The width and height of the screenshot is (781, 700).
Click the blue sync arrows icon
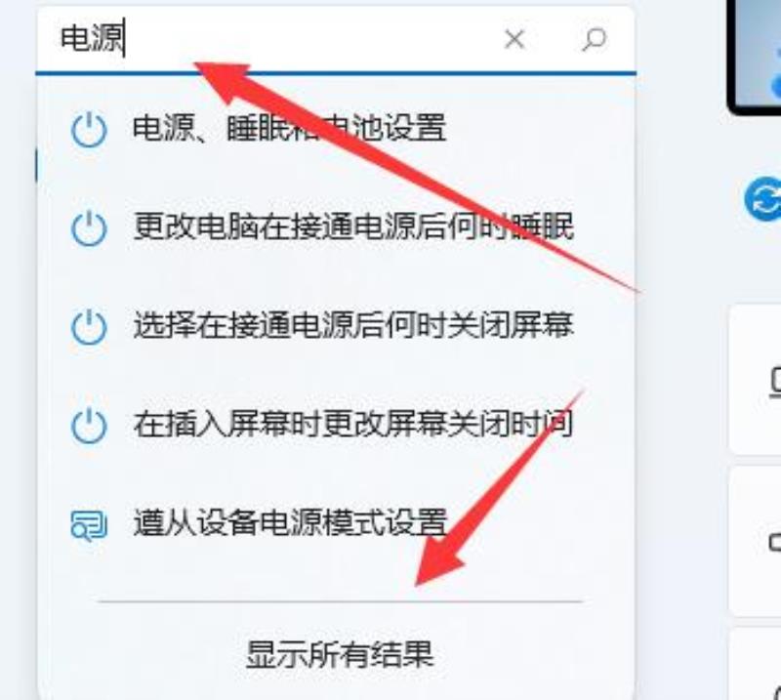pos(763,199)
